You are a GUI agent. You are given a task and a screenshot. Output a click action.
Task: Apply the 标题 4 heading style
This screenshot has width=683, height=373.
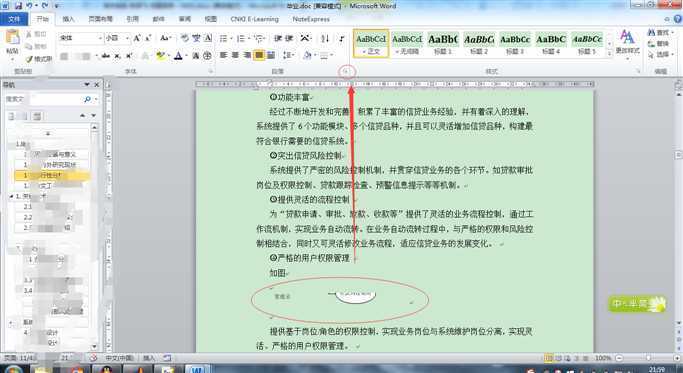coord(551,43)
